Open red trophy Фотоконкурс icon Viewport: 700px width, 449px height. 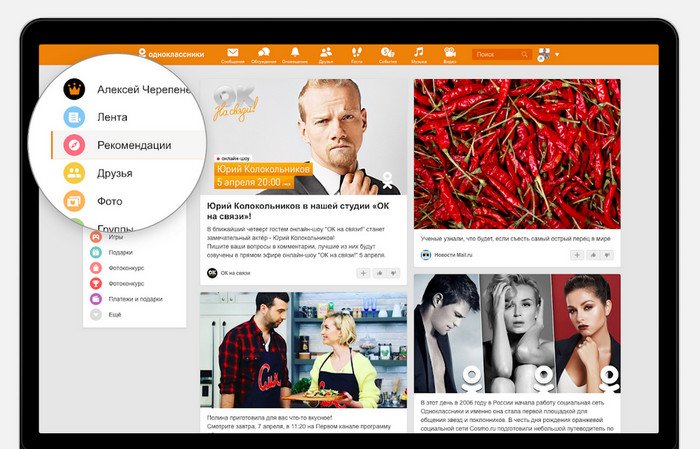[x=96, y=283]
